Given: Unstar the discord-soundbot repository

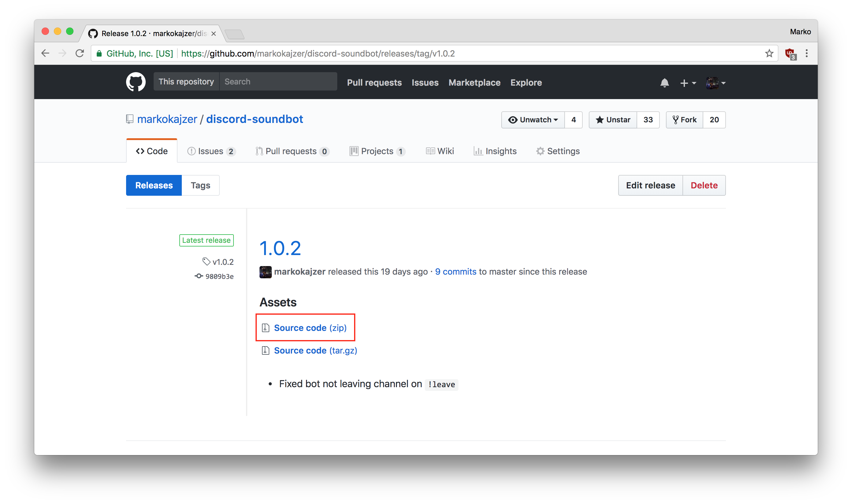Looking at the screenshot, I should pos(613,120).
